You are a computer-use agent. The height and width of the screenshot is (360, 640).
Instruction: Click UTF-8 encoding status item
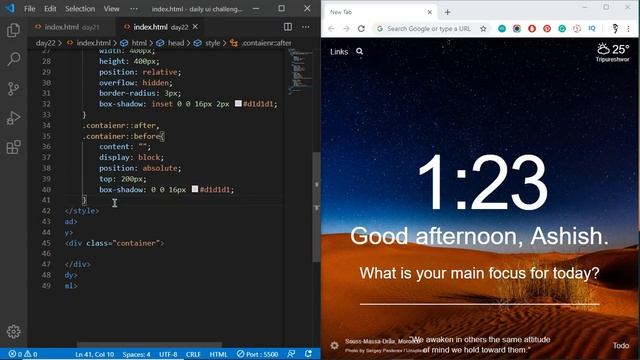point(168,354)
